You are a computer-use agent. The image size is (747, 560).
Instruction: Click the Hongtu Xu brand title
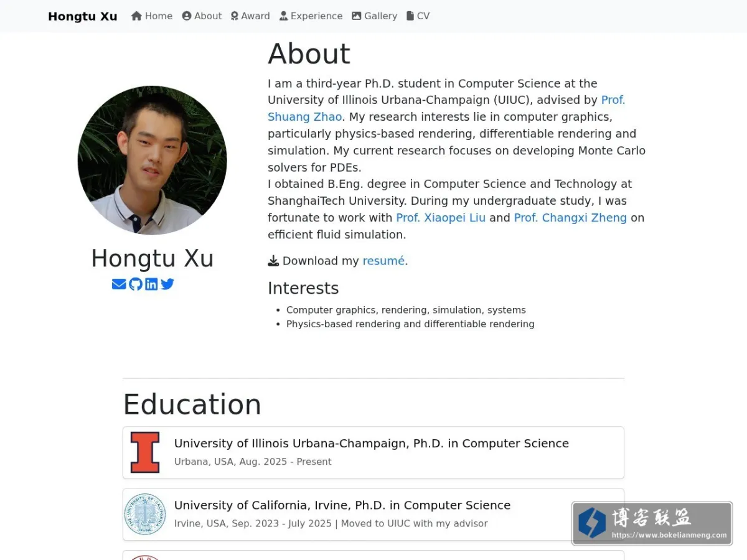[x=83, y=16]
